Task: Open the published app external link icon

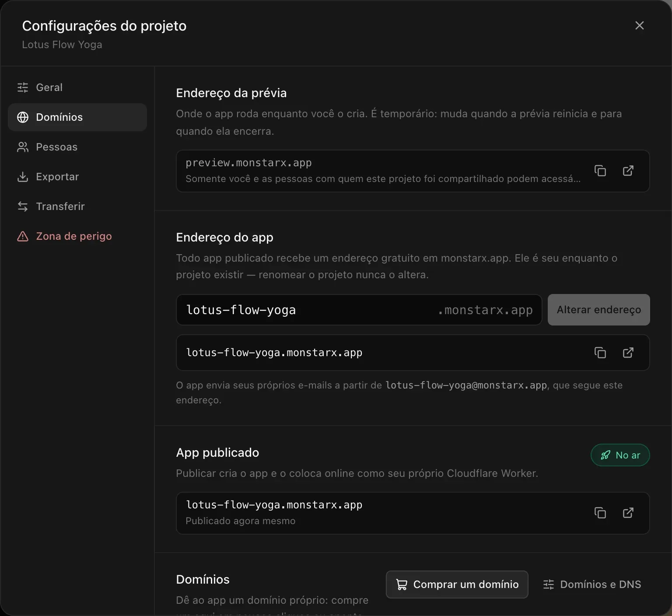Action: [x=628, y=513]
